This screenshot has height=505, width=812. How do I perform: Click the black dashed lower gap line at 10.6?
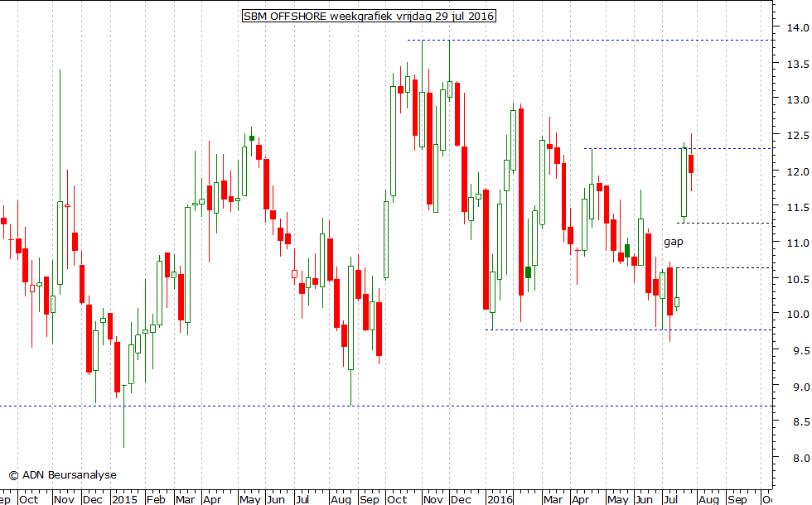point(725,267)
